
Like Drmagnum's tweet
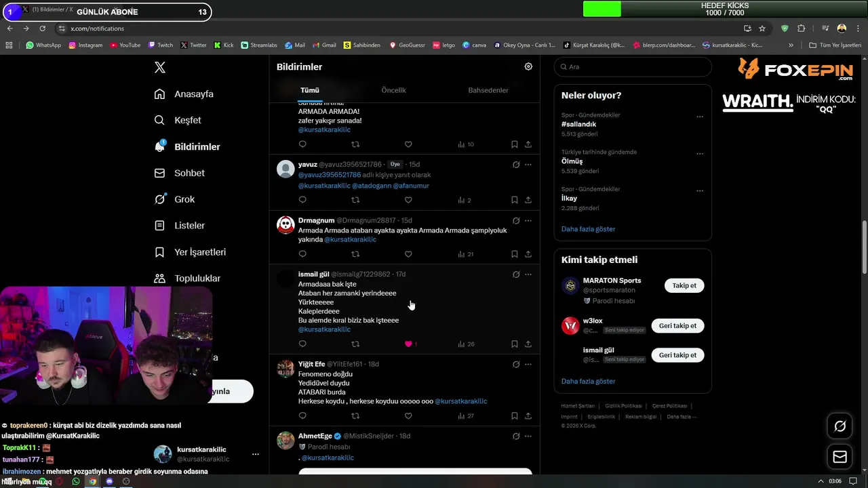(x=408, y=254)
